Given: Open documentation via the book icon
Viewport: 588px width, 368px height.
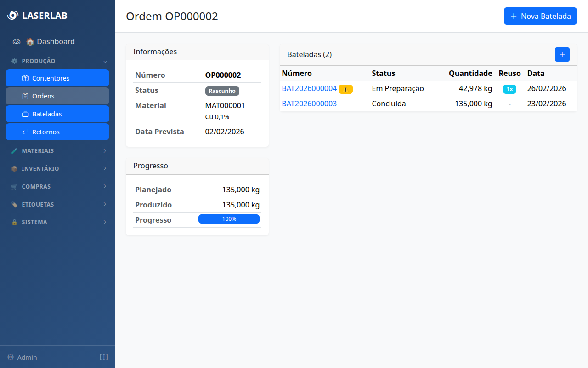Looking at the screenshot, I should pos(104,357).
